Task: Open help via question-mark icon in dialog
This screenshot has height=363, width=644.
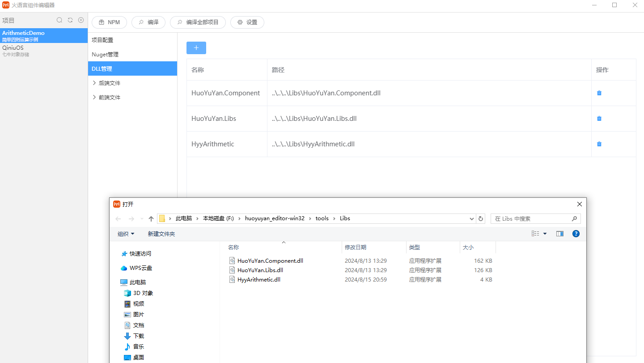Action: [x=576, y=233]
